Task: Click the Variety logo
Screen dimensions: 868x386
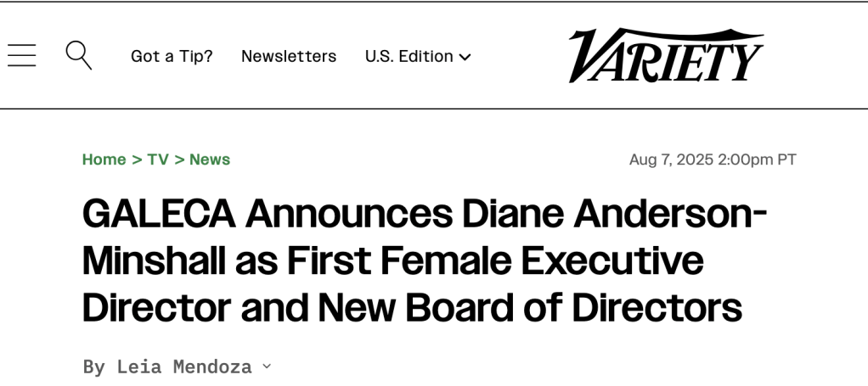Action: point(666,56)
